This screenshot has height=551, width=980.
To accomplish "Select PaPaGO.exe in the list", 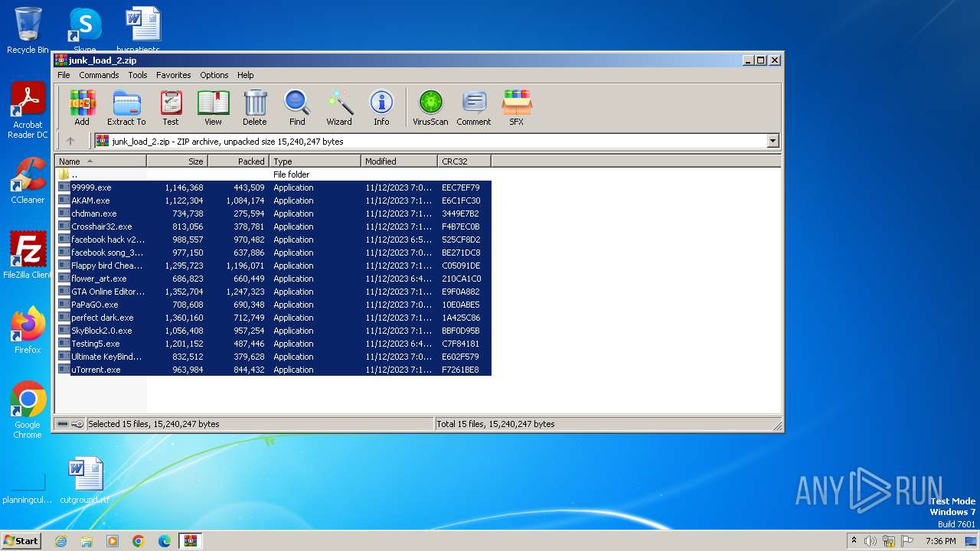I will (274, 305).
